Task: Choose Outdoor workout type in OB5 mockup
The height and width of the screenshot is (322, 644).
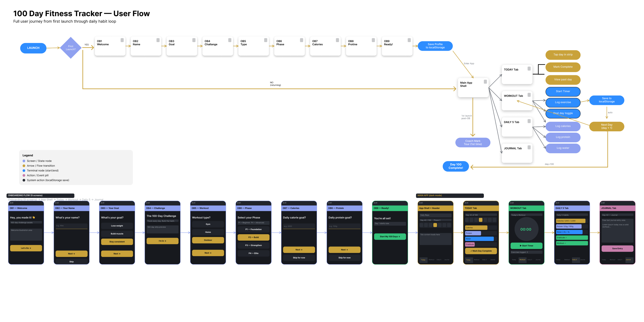Action: (208, 240)
